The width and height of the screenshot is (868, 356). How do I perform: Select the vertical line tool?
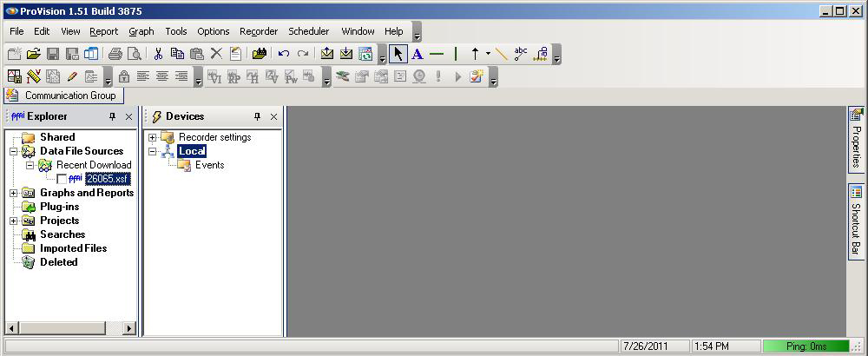point(456,54)
